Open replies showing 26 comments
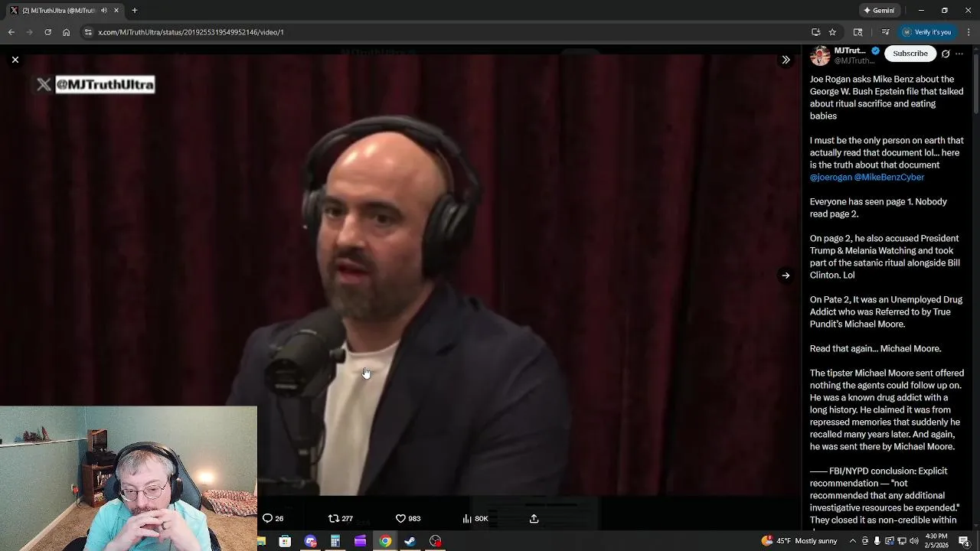 pos(273,518)
